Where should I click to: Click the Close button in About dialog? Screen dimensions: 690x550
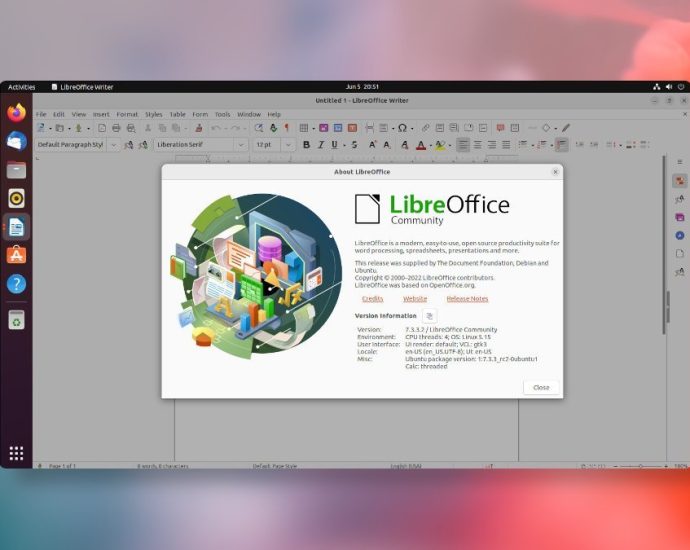pyautogui.click(x=541, y=388)
